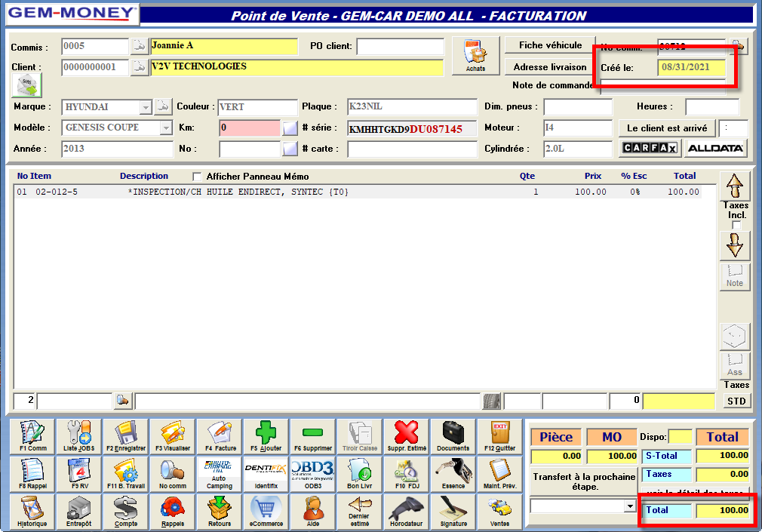Load the Dernier estimé
The width and height of the screenshot is (762, 532).
click(x=360, y=512)
